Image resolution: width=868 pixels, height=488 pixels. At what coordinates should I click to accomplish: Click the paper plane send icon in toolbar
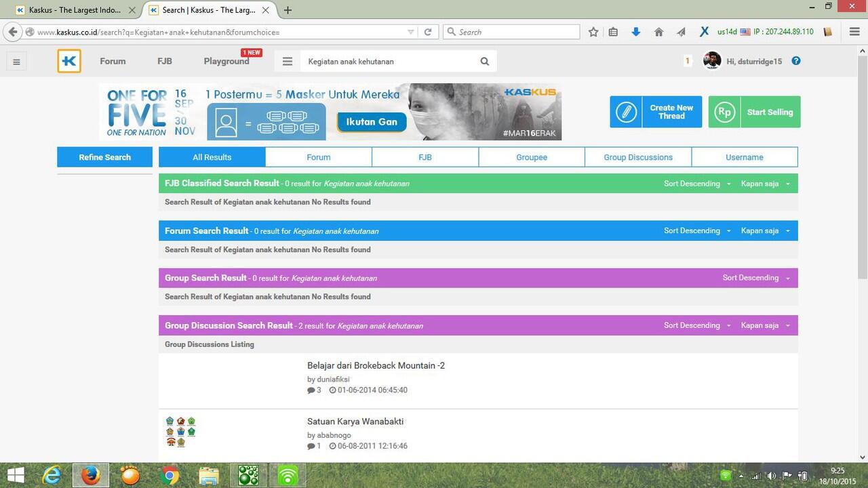pos(682,32)
